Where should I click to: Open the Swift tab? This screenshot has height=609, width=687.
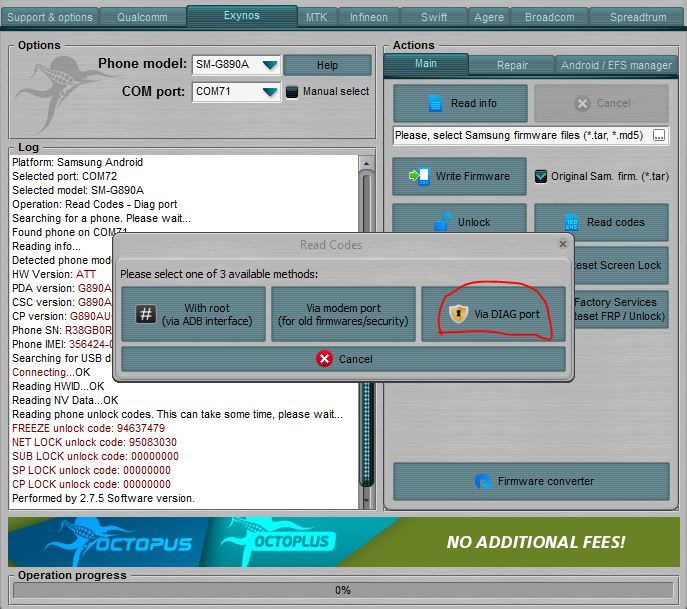pyautogui.click(x=434, y=17)
